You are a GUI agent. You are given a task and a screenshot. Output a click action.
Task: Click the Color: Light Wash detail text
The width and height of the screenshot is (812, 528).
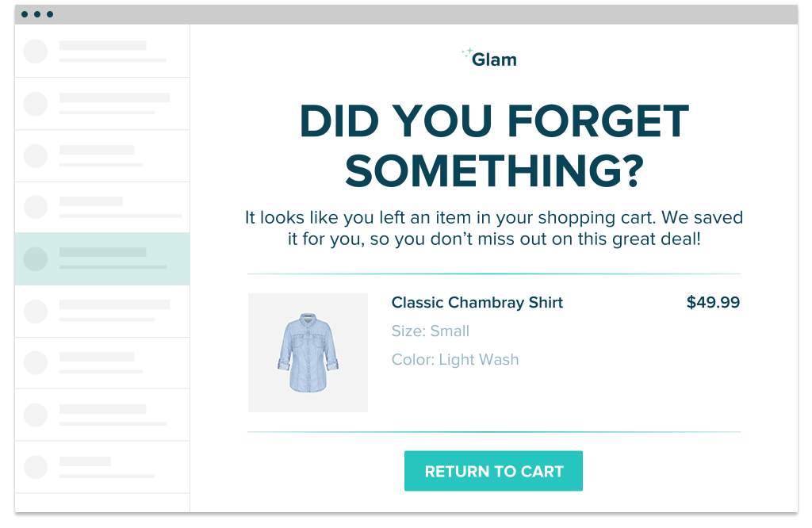[x=455, y=359]
